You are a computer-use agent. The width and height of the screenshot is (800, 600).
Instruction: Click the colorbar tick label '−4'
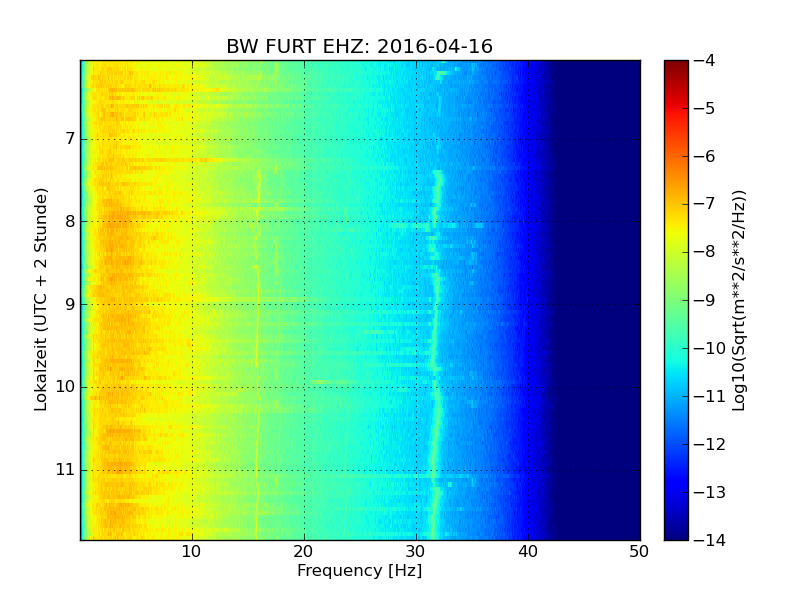[704, 60]
